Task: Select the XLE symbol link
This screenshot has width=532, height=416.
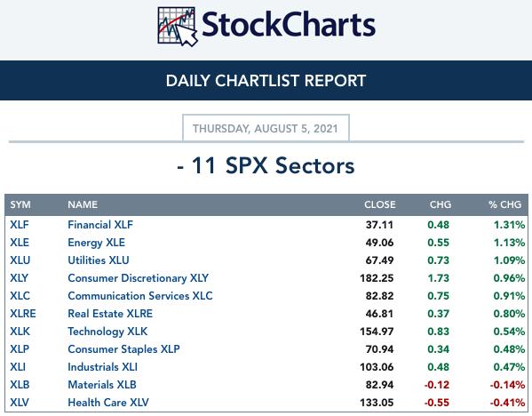Action: (20, 243)
